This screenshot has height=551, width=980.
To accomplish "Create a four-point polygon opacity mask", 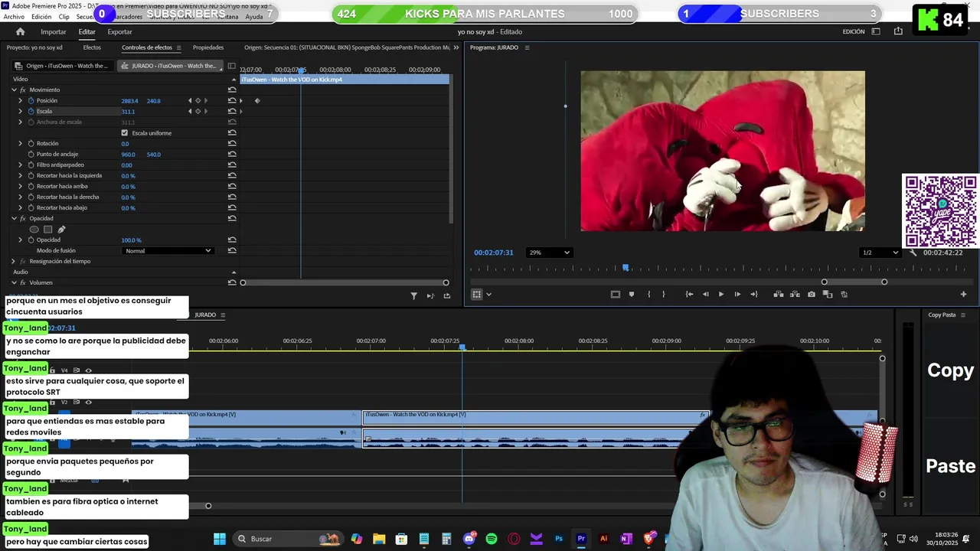I will [47, 229].
